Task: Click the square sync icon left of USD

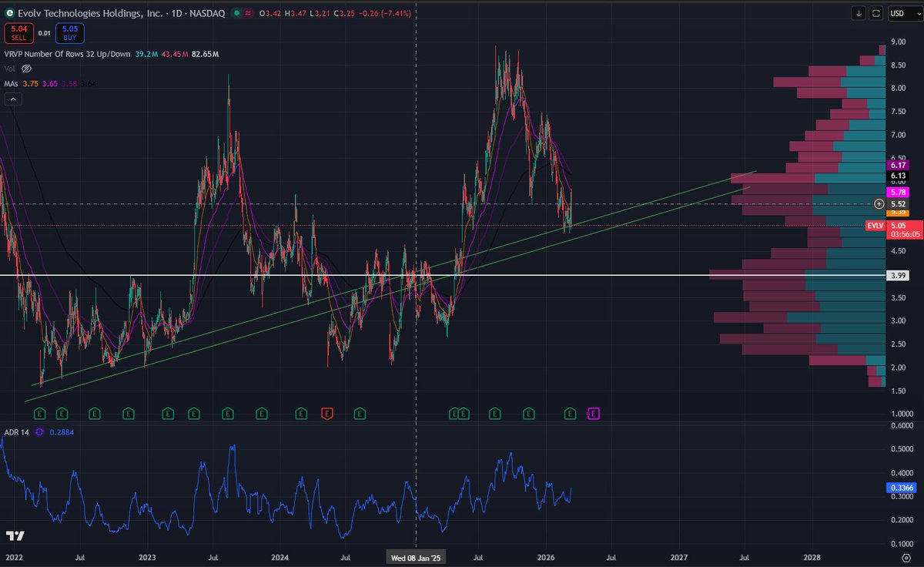Action: (x=877, y=13)
